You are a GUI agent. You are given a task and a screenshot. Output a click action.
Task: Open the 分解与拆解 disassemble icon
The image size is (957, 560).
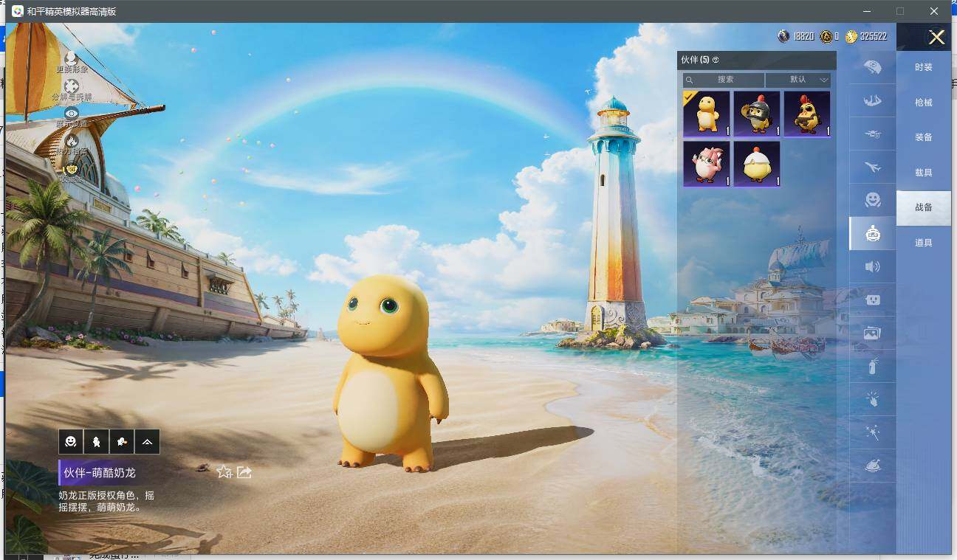click(x=72, y=86)
